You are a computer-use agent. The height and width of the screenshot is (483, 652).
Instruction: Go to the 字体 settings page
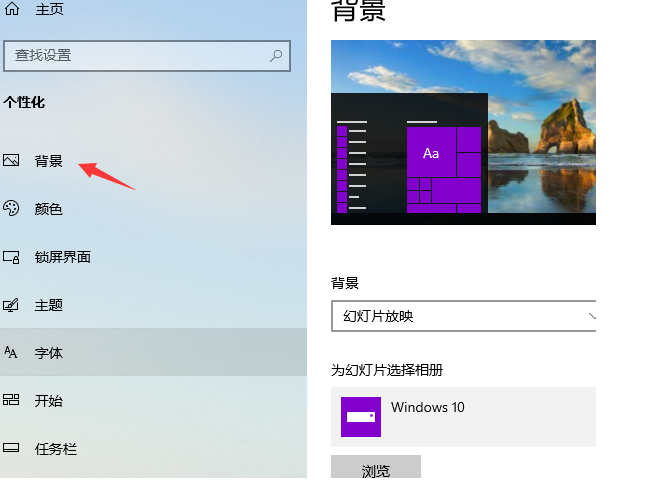[49, 353]
